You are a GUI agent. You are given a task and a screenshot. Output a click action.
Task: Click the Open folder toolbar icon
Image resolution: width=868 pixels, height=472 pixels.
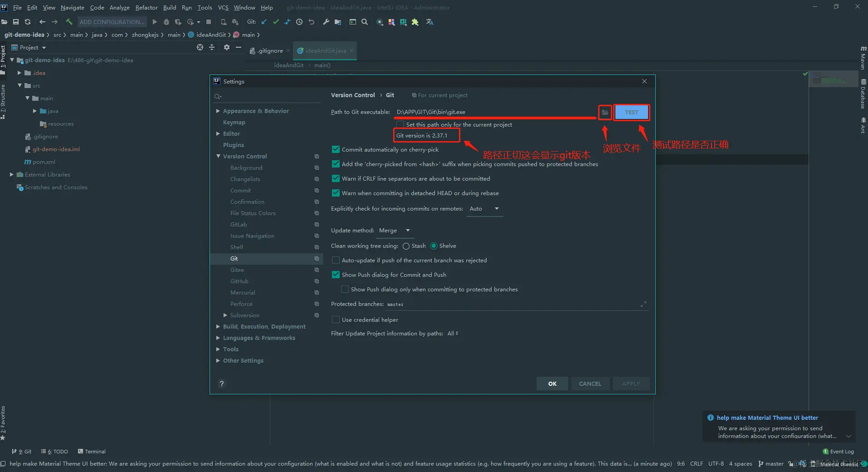[x=4, y=22]
